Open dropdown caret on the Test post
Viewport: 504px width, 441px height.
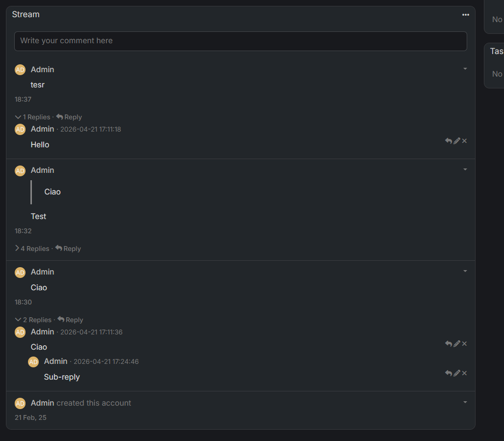coord(465,169)
